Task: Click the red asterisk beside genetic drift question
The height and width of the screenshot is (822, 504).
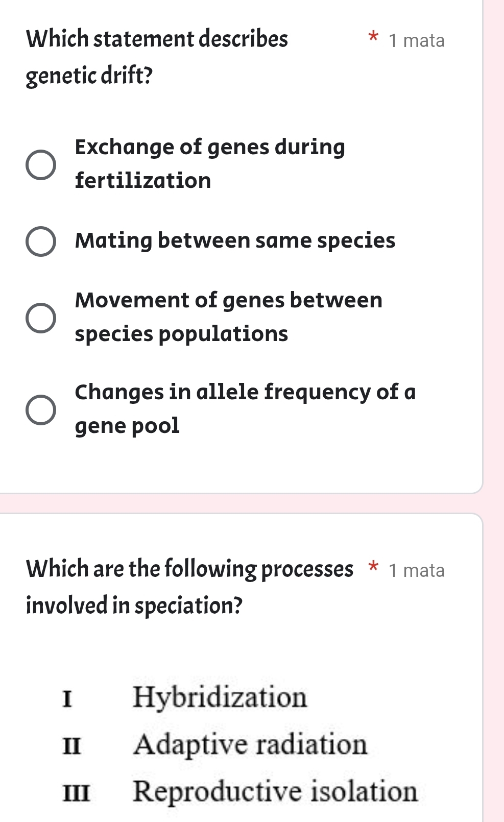Action: click(372, 37)
